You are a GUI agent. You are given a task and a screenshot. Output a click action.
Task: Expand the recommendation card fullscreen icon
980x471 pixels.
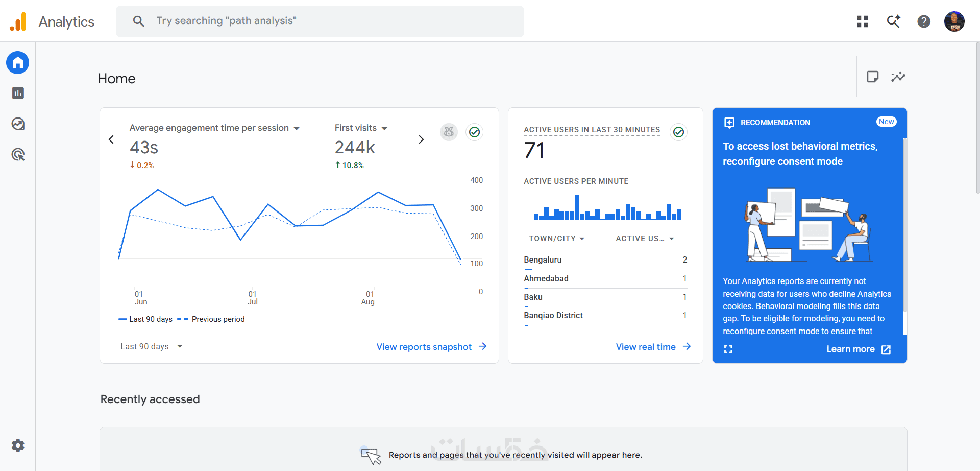point(728,349)
